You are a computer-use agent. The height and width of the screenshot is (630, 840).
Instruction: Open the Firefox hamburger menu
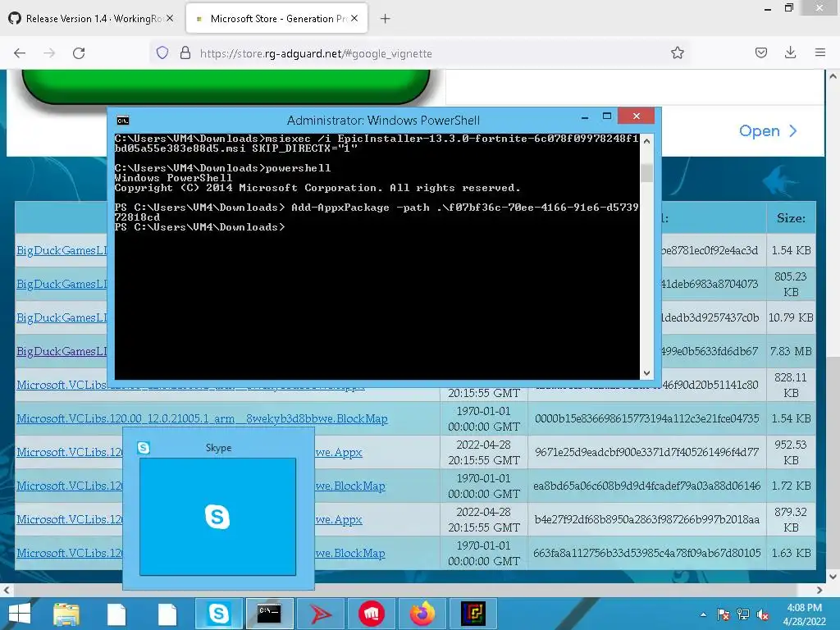819,53
